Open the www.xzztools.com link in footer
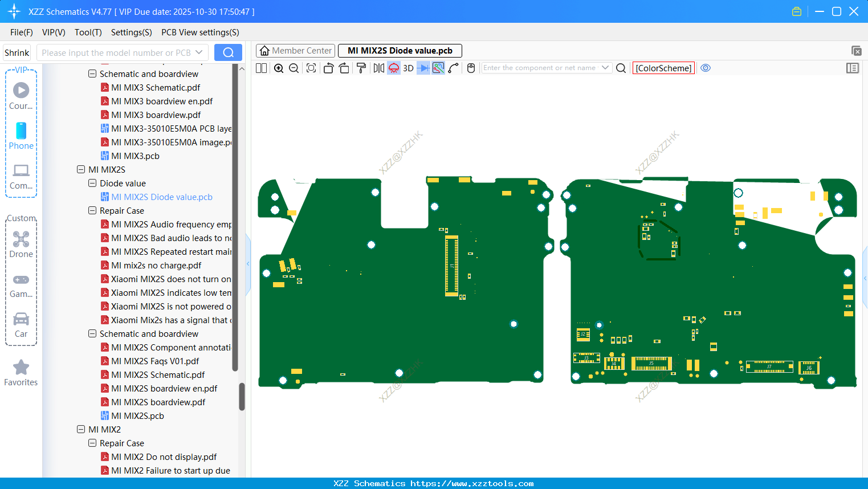This screenshot has height=489, width=868. pyautogui.click(x=472, y=483)
